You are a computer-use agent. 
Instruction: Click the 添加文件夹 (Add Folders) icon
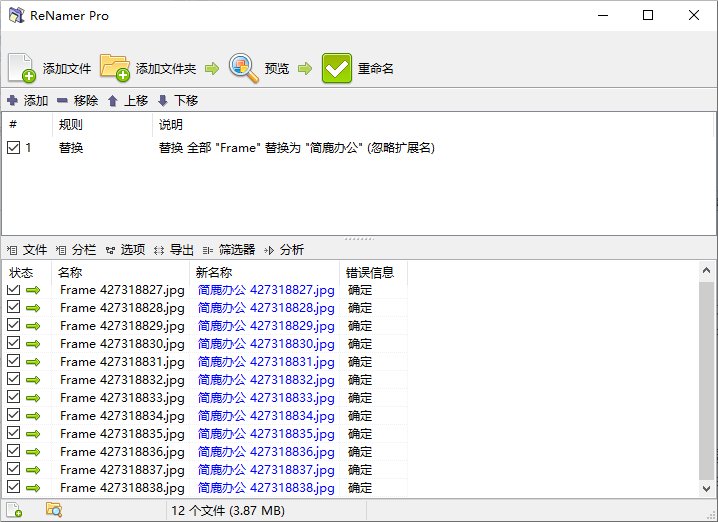coord(115,67)
